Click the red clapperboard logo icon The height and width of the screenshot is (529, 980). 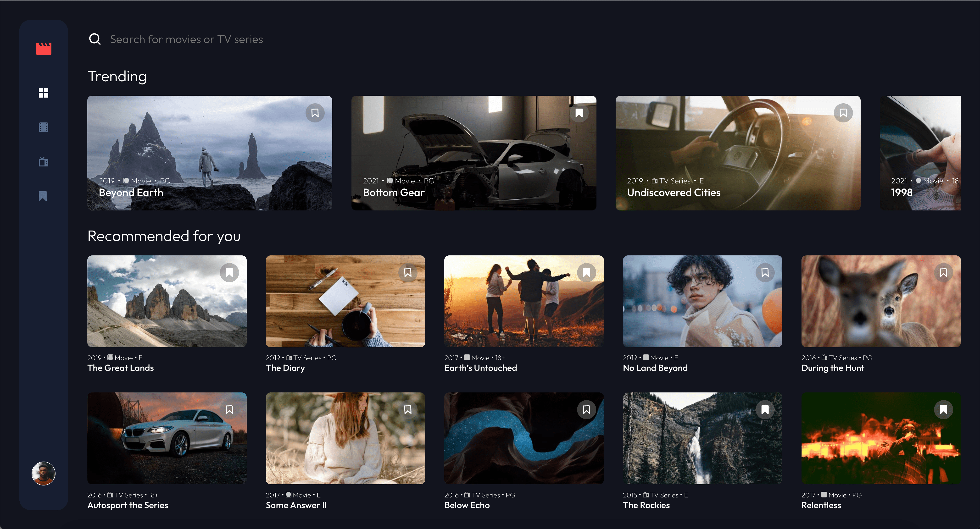click(x=43, y=48)
